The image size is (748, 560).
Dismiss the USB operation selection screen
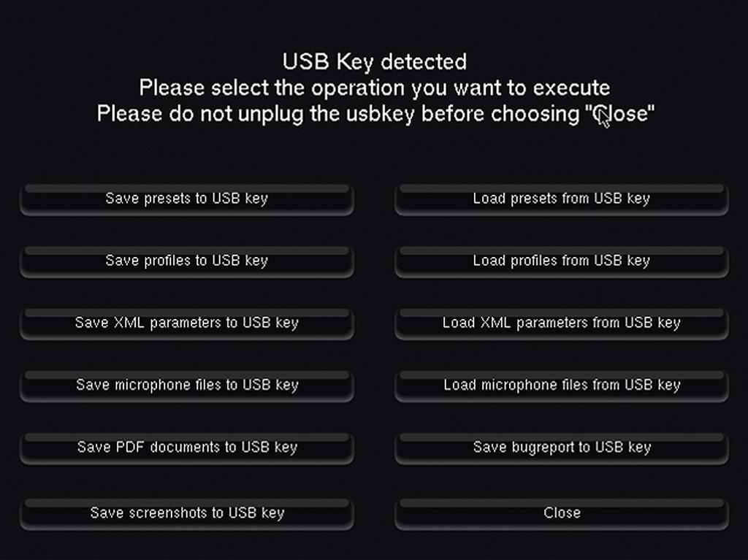[x=561, y=513]
